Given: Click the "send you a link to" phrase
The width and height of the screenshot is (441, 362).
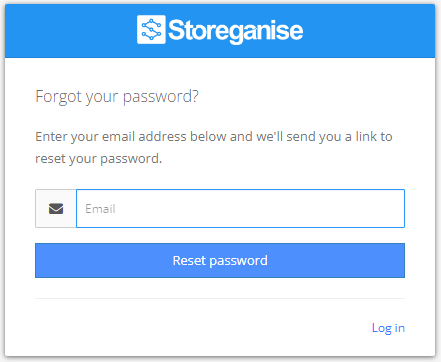Looking at the screenshot, I should click(x=339, y=137).
